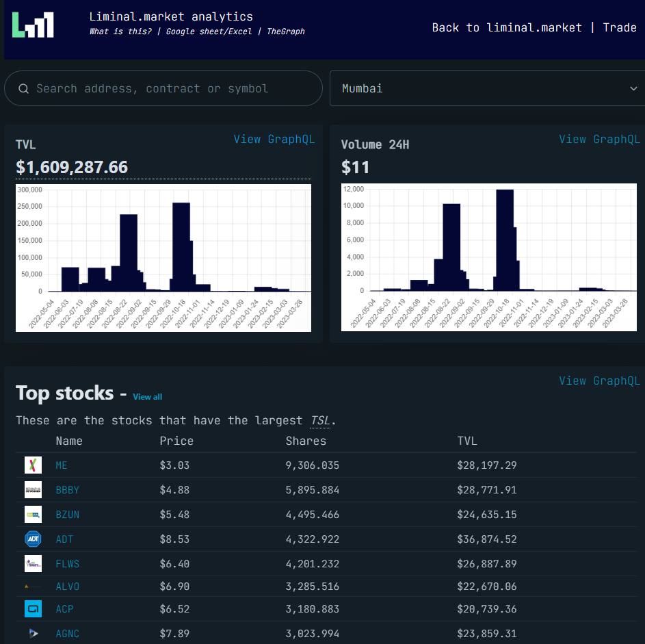Open the ADT stock symbol link
Viewport: 645px width, 644px height.
pyautogui.click(x=64, y=539)
